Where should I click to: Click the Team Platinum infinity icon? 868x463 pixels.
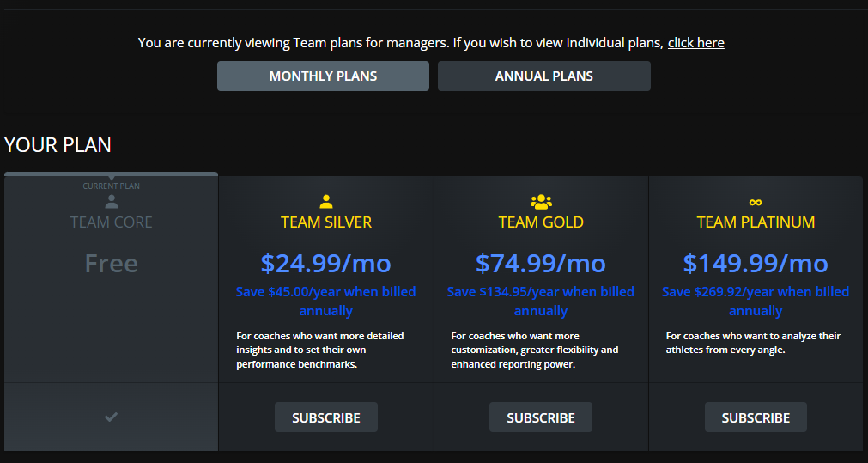click(755, 202)
